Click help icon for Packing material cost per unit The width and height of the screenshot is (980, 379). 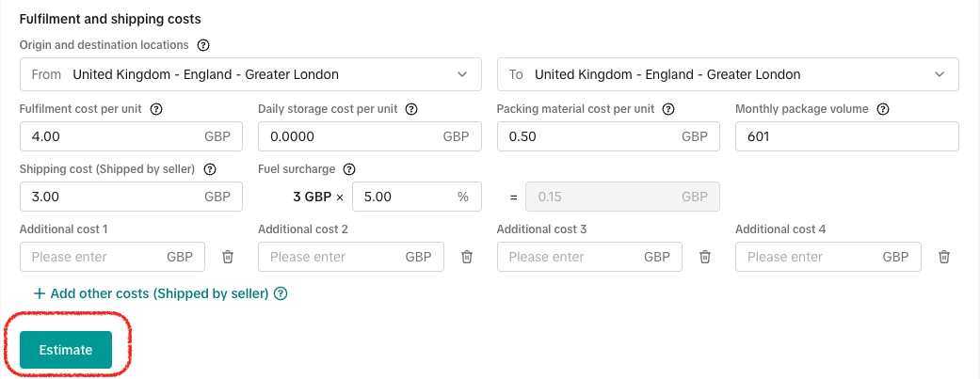tap(668, 109)
